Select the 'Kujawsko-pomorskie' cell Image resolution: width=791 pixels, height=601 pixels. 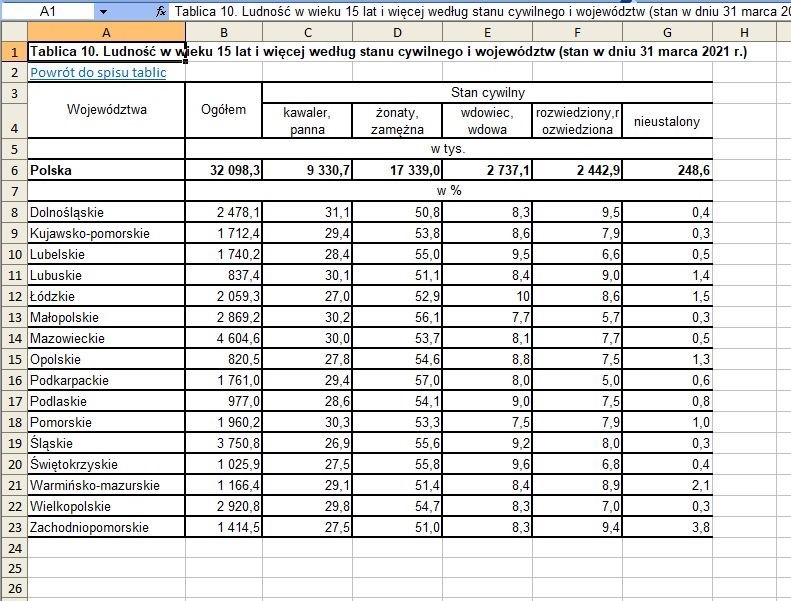click(106, 233)
